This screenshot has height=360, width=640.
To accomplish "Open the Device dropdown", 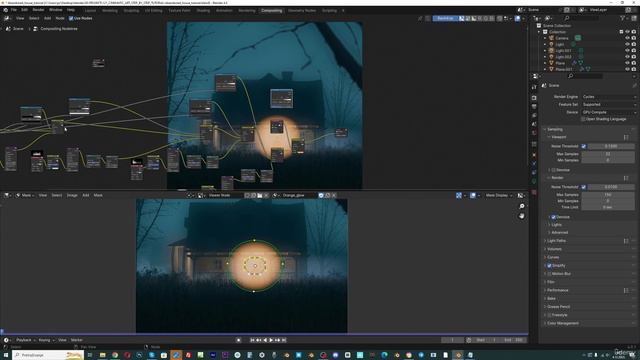I will pos(609,112).
